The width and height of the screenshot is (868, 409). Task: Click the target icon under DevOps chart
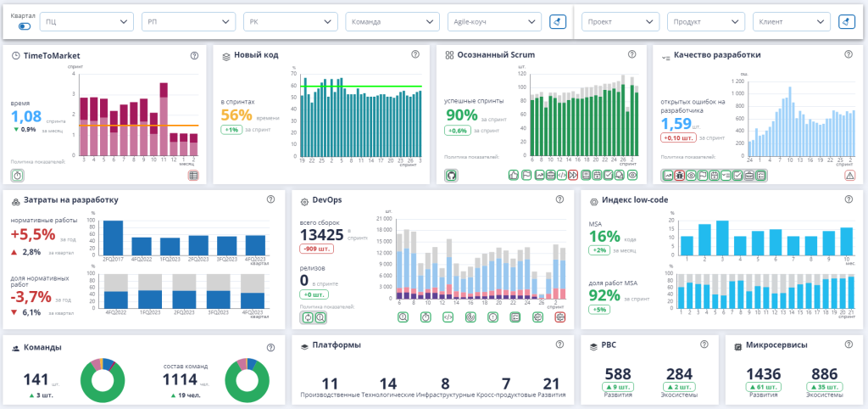pyautogui.click(x=470, y=317)
